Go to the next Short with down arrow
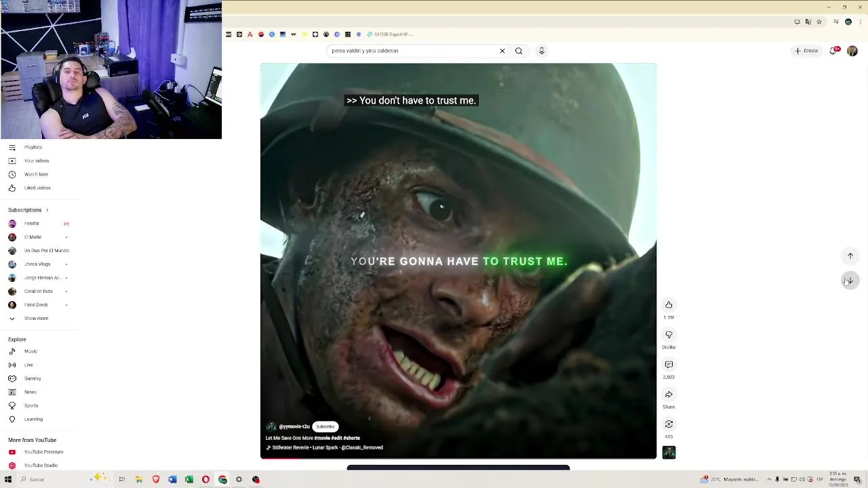Viewport: 868px width, 488px height. [850, 281]
